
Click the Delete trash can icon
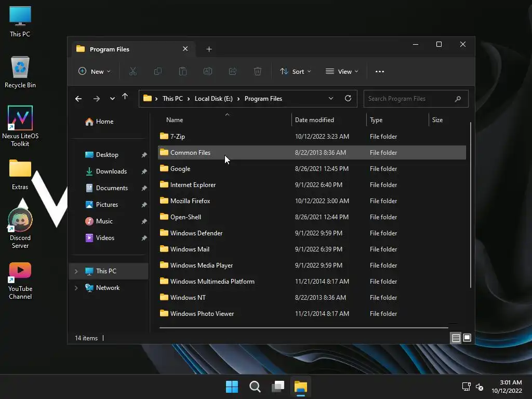pyautogui.click(x=258, y=72)
